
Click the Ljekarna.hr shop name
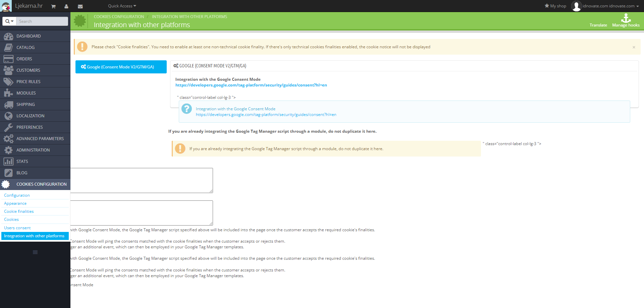tap(29, 6)
